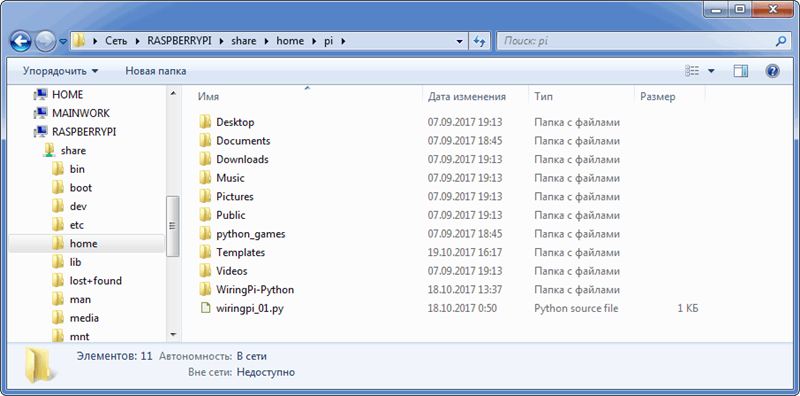Expand the arrow between share and home
Image resolution: width=800 pixels, height=396 pixels.
[266, 41]
